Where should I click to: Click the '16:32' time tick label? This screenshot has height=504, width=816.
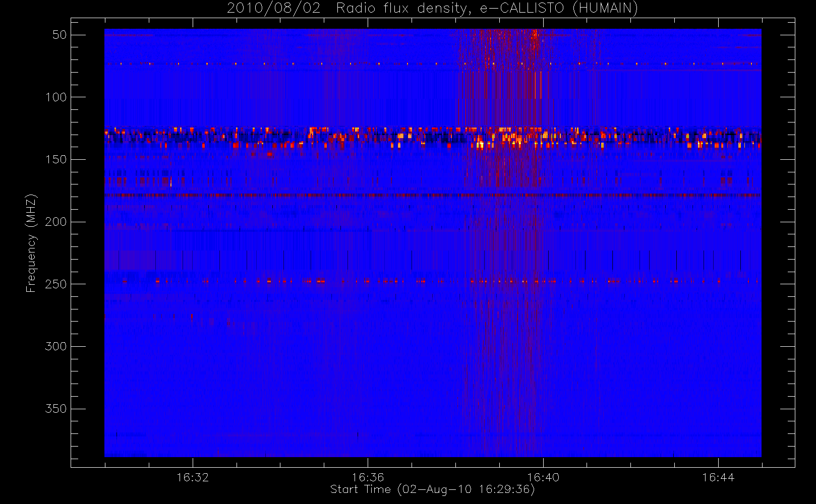(x=193, y=477)
